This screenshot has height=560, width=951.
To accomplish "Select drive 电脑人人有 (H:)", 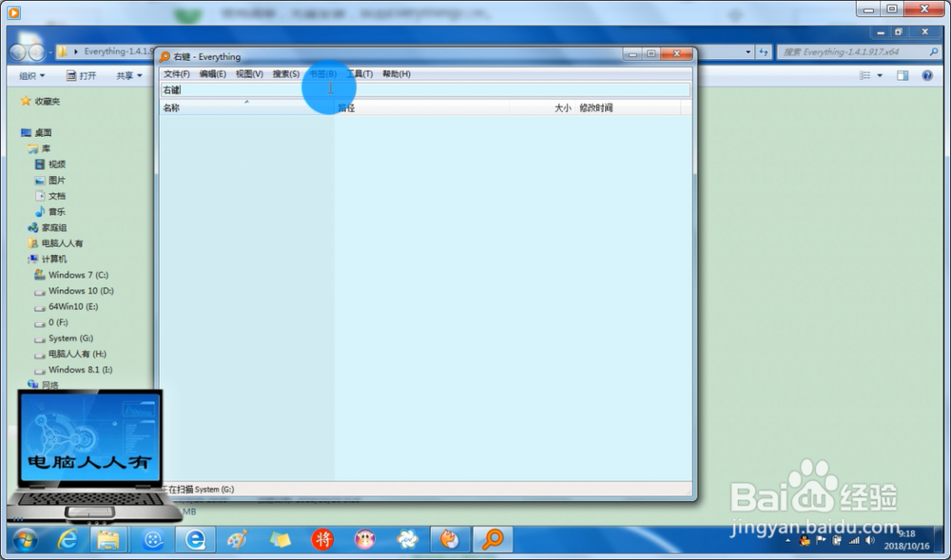I will tap(70, 354).
